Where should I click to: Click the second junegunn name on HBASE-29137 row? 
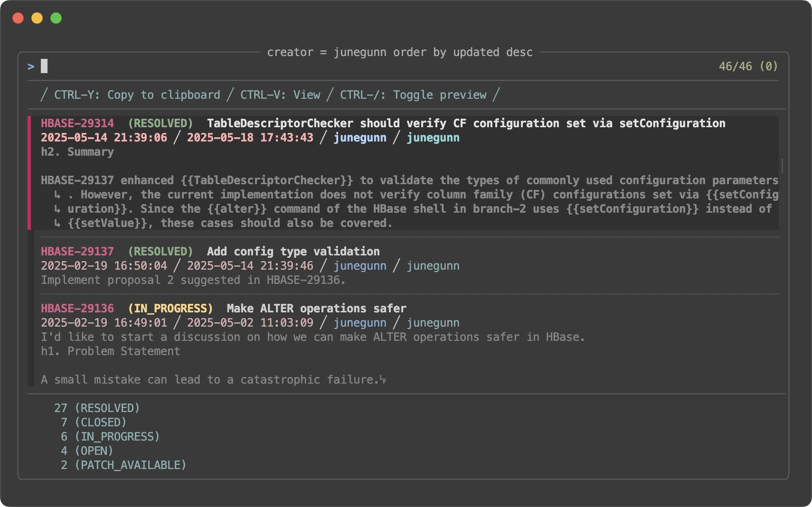pos(433,266)
